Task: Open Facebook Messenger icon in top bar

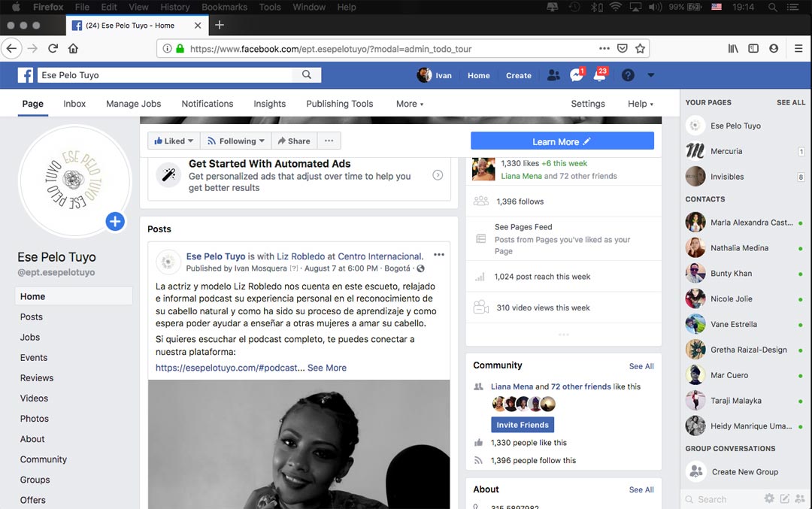Action: click(577, 75)
